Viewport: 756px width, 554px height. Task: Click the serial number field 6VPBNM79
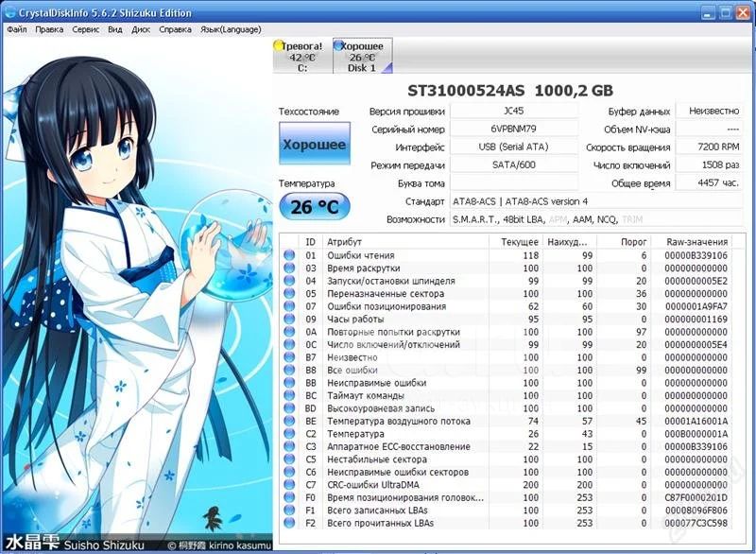tap(514, 129)
